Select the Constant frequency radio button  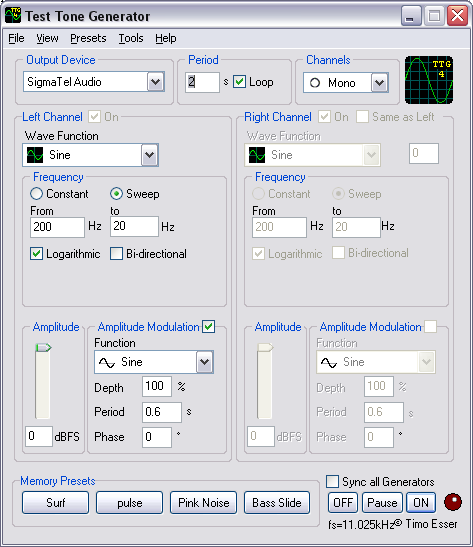(36, 194)
